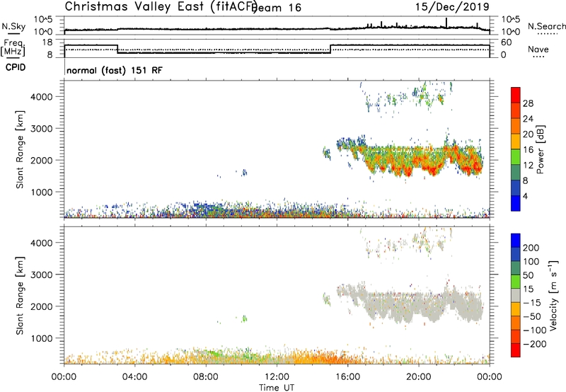Pick the red top segment of the power colorbar
This screenshot has width=566, height=392.
(516, 95)
